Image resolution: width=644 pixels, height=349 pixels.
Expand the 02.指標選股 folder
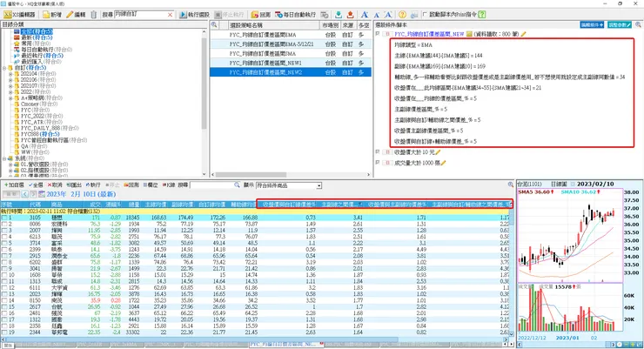pyautogui.click(x=10, y=170)
